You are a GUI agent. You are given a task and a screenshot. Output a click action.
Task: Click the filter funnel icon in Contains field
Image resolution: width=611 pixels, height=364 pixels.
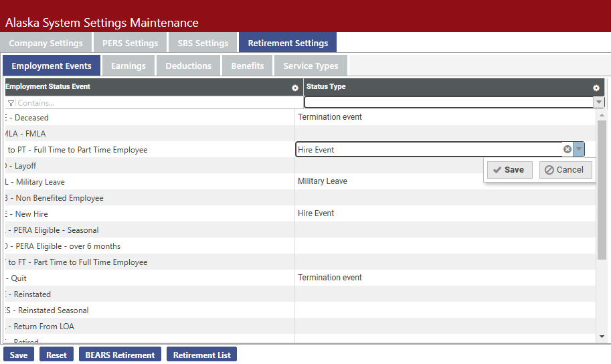pyautogui.click(x=11, y=103)
